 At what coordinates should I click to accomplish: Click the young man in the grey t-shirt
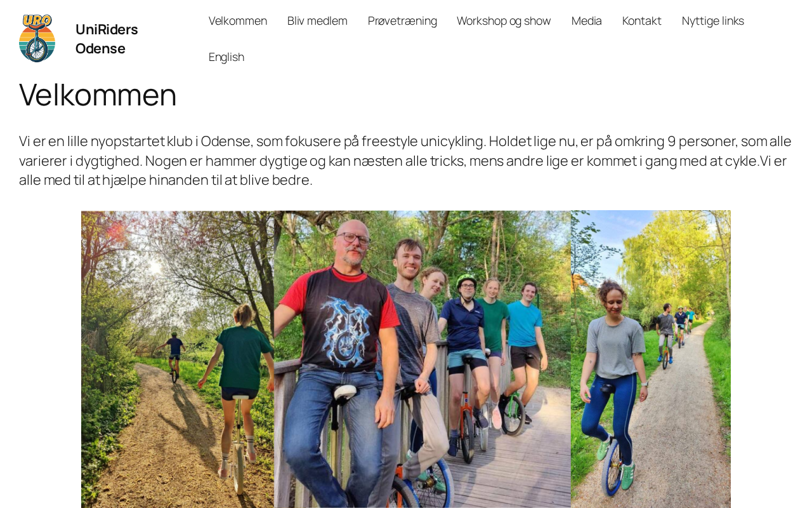coord(411,337)
